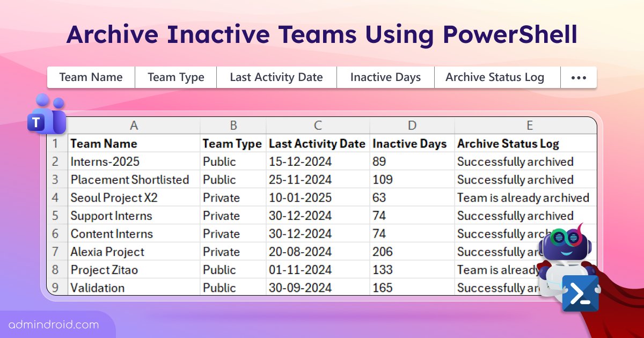Select row 6 header
644x338 pixels.
pyautogui.click(x=55, y=234)
